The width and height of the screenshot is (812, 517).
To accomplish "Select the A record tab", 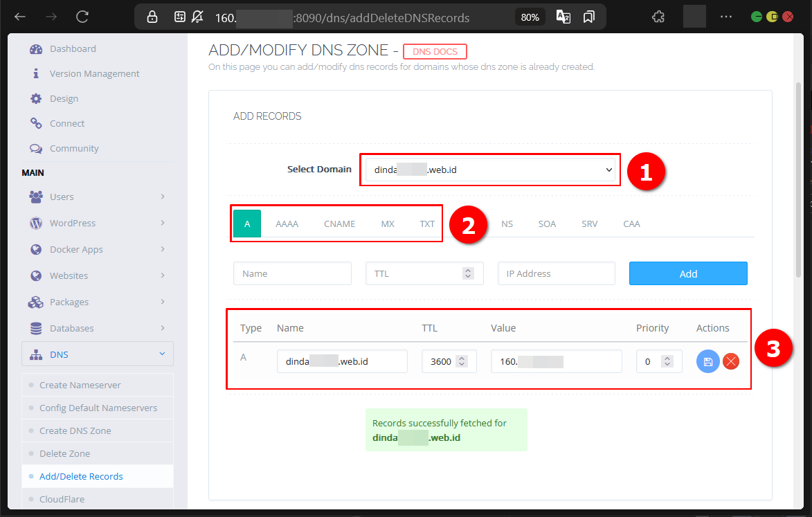I will point(247,224).
